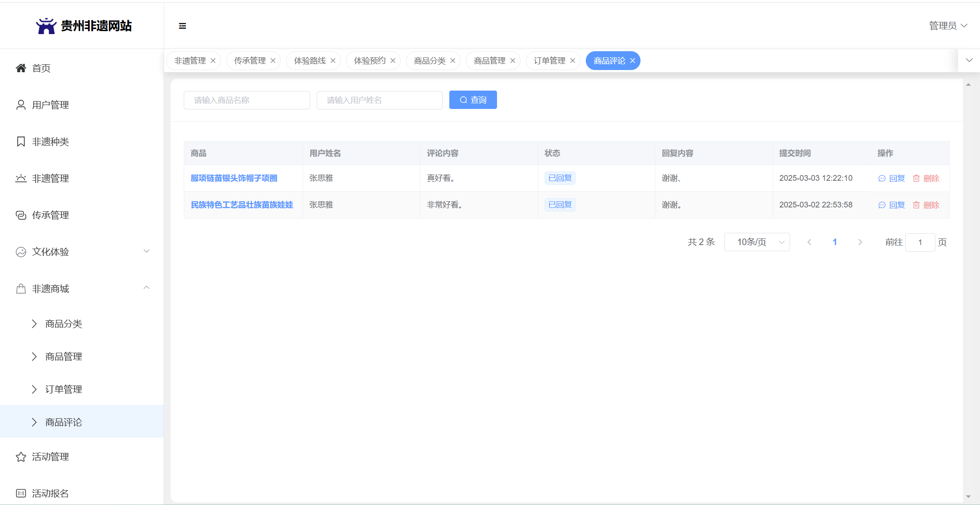
Task: Click the blue 查询 search button
Action: point(473,100)
